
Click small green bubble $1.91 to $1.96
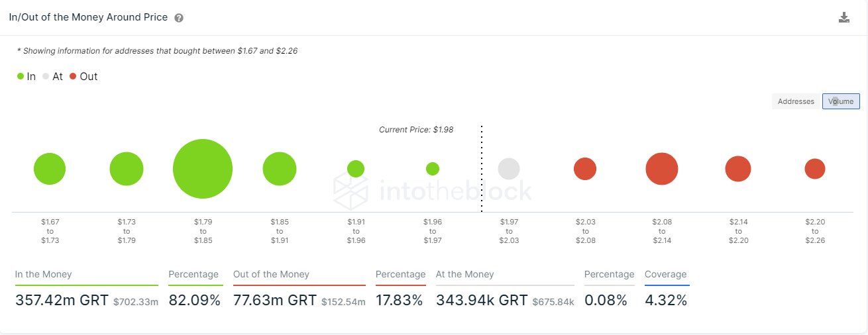(x=356, y=169)
